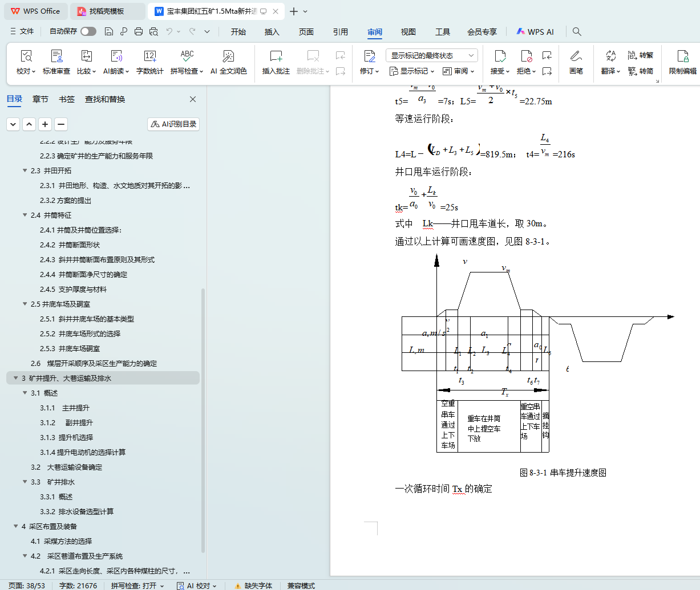Click the 字数统计 word count icon
The width and height of the screenshot is (700, 590).
tap(149, 56)
